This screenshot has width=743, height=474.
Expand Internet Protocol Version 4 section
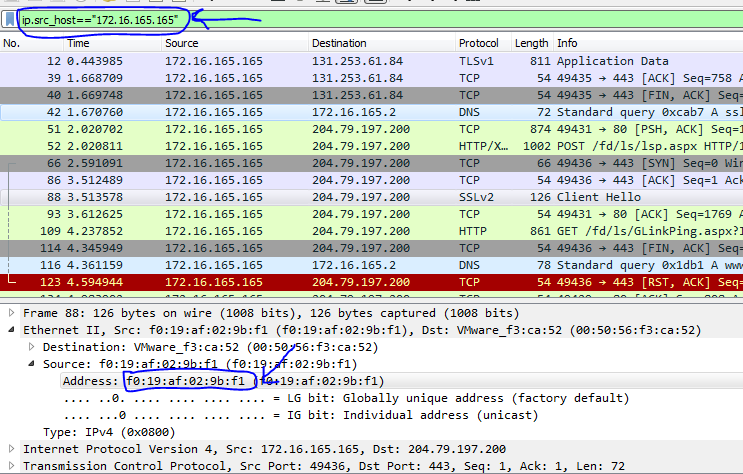11,449
